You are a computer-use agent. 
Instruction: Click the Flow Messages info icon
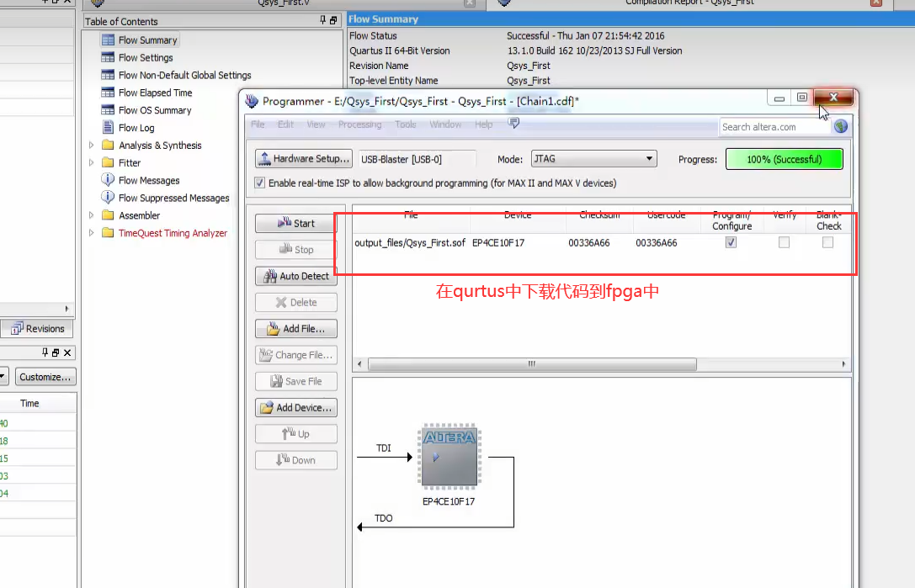click(x=108, y=180)
